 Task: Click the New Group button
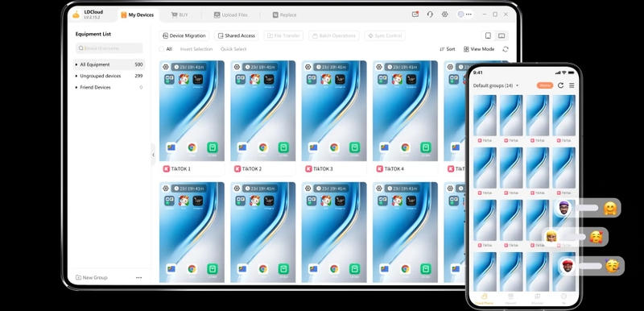92,278
